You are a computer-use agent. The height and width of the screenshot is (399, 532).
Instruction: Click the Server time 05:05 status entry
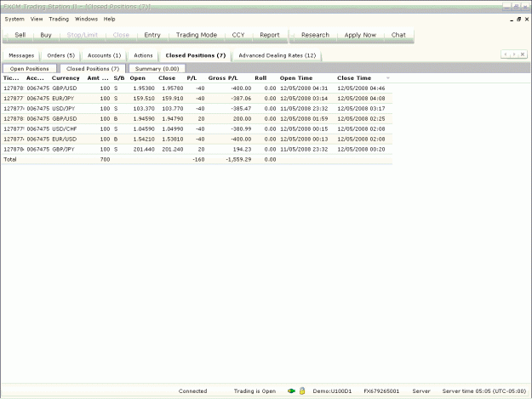click(484, 390)
